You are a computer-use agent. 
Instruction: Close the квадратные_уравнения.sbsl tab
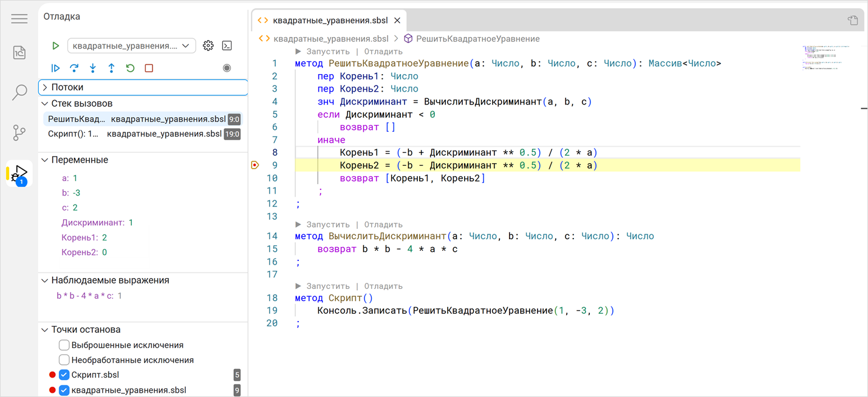pyautogui.click(x=397, y=20)
